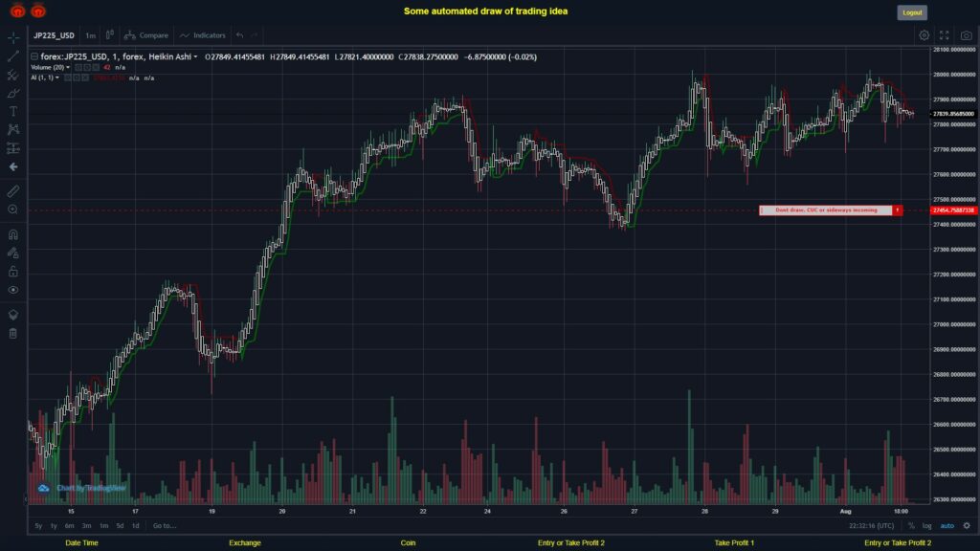Screen dimensions: 980x551
Task: Click the current price 27839 axis label
Action: pyautogui.click(x=954, y=114)
